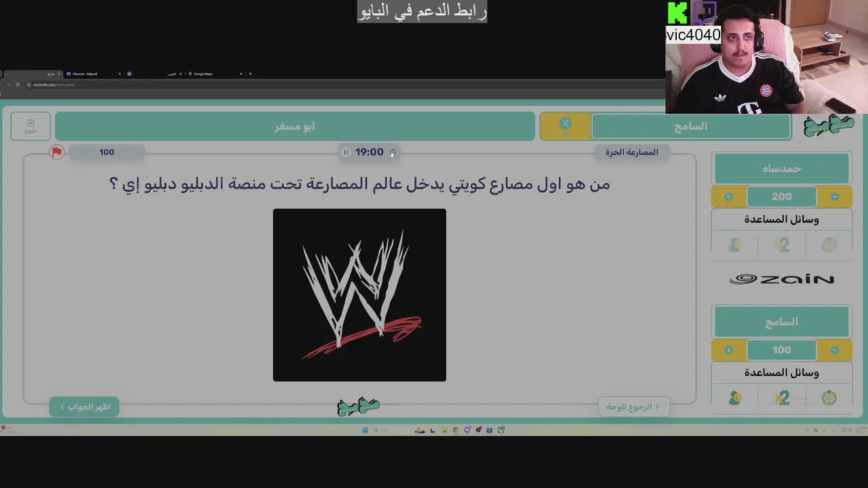Click the السامج turn header button

[690, 126]
